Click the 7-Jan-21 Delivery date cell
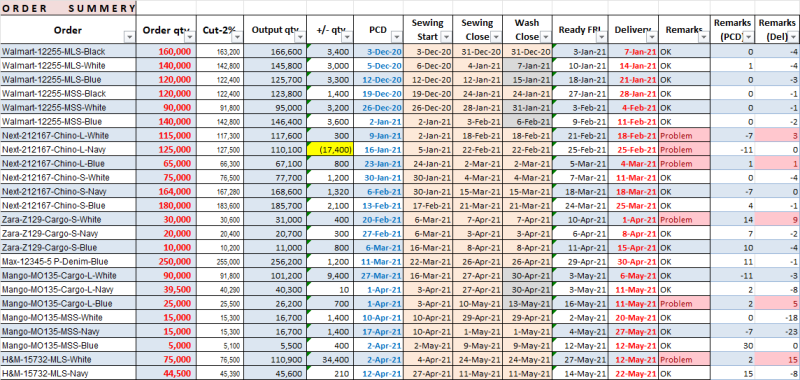This screenshot has width=800, height=380. [x=633, y=52]
